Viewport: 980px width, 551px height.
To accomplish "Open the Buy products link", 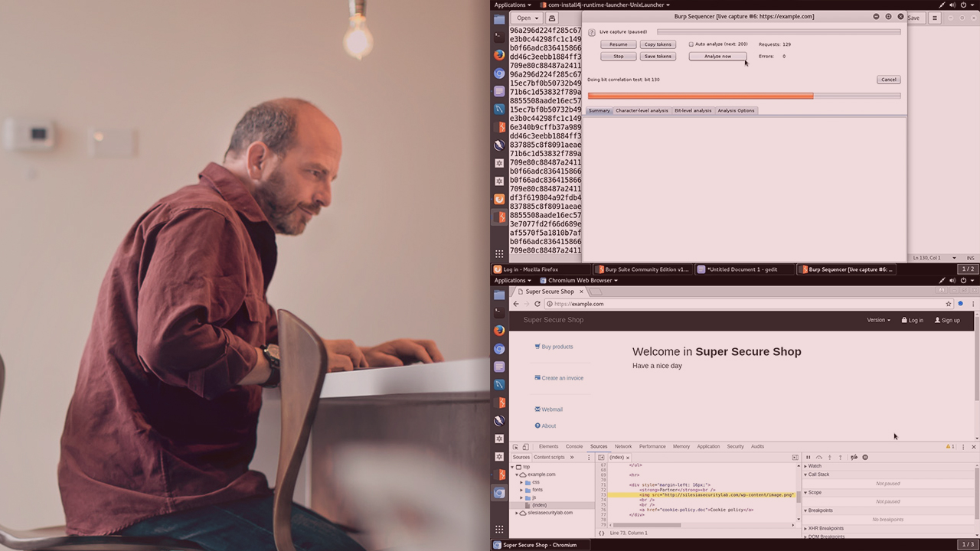I will pos(554,347).
